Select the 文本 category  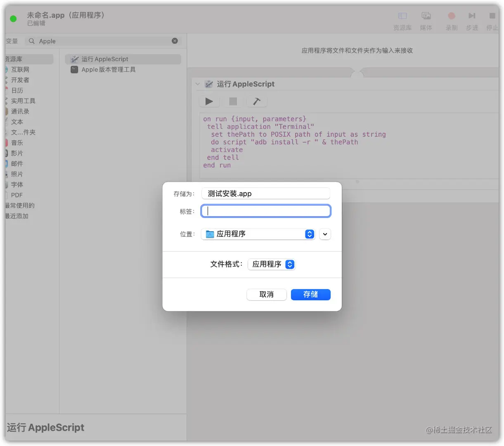17,122
